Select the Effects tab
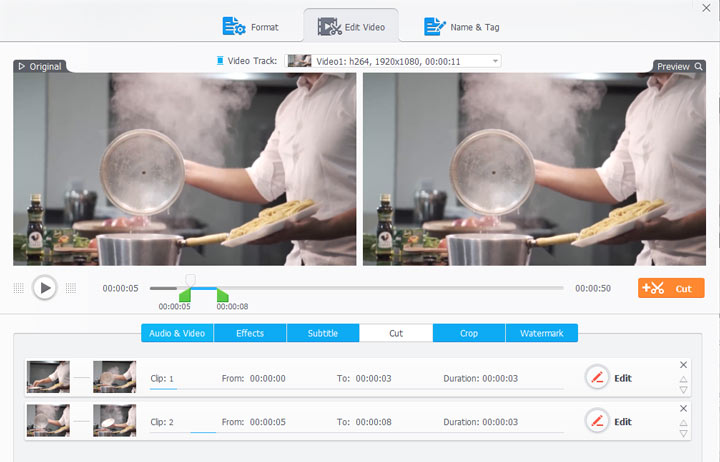Screen dimensions: 720x462 pyautogui.click(x=250, y=333)
